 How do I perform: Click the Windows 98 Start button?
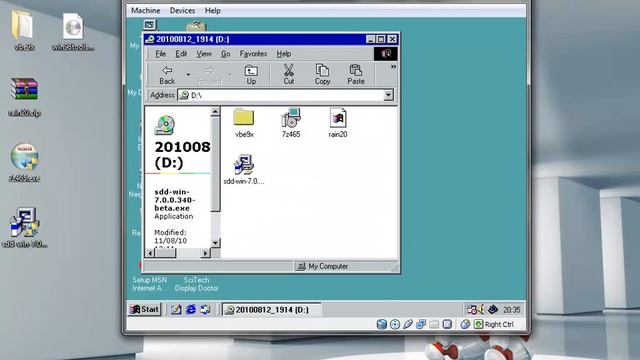coord(144,309)
